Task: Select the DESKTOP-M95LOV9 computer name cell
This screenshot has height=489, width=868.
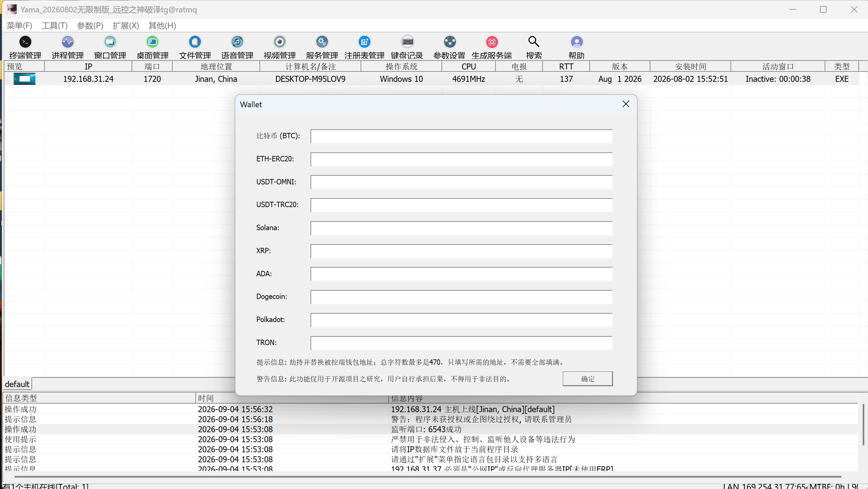Action: pyautogui.click(x=310, y=79)
